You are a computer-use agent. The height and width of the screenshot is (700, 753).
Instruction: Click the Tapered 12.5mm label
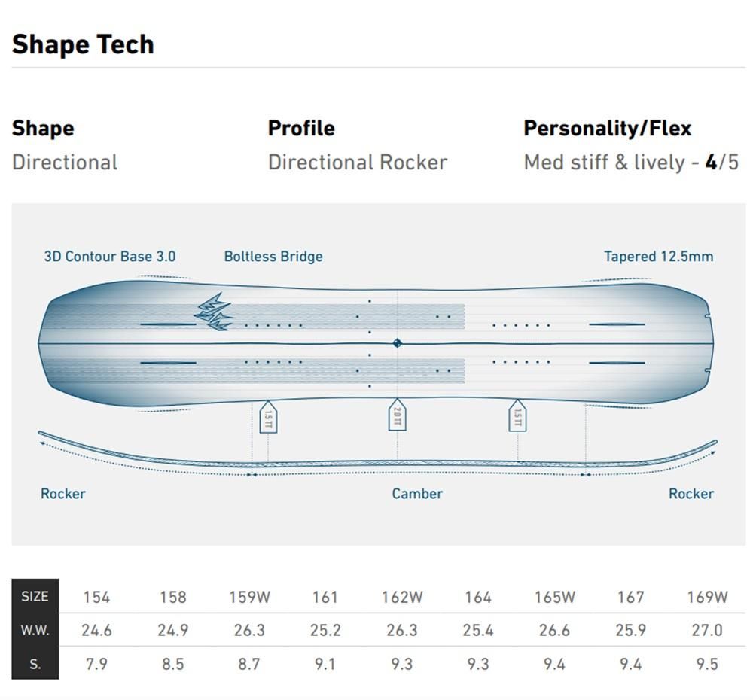click(658, 257)
